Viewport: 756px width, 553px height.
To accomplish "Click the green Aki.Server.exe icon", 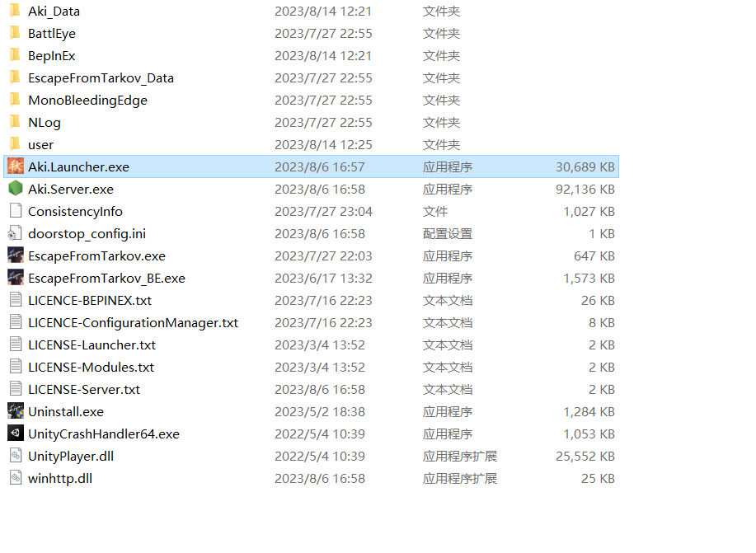I will click(15, 189).
